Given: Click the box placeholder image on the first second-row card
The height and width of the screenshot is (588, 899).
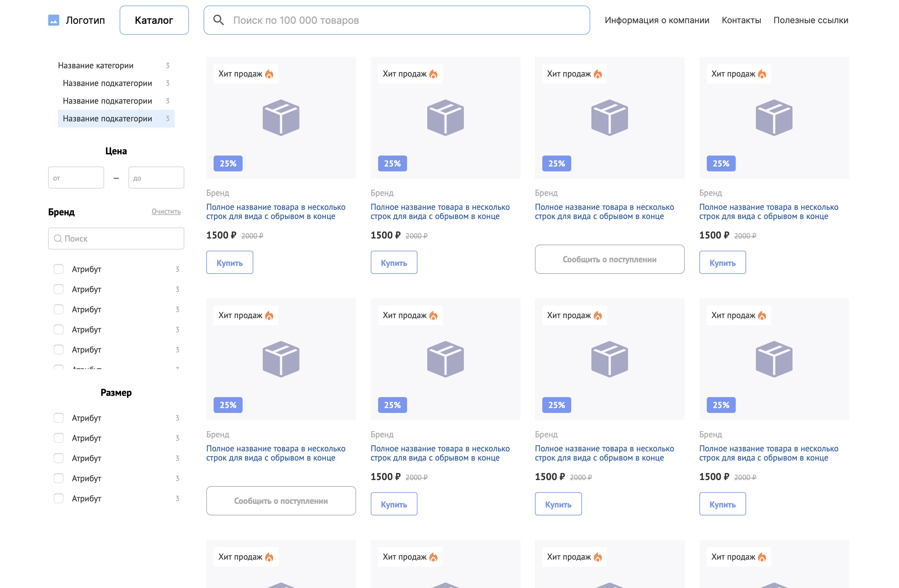Looking at the screenshot, I should (x=281, y=359).
